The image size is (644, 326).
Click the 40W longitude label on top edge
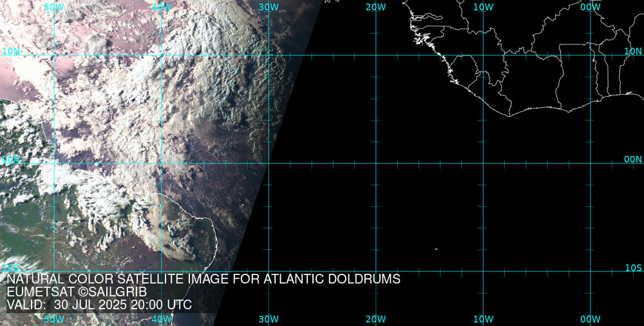(162, 7)
